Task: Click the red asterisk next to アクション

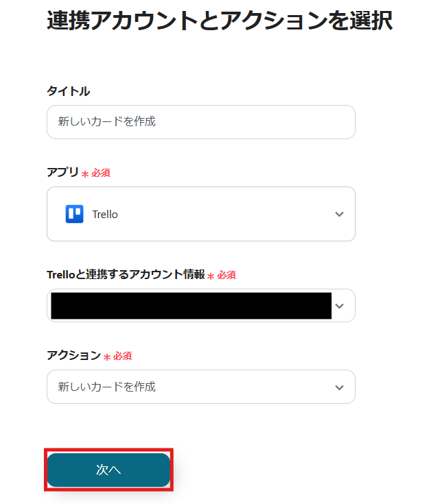Action: (107, 357)
